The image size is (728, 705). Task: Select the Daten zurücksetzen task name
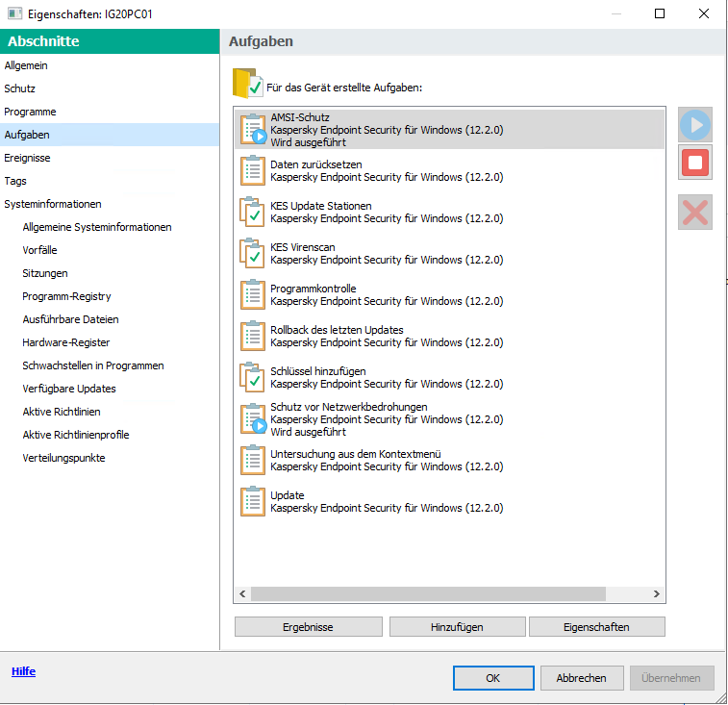(316, 164)
